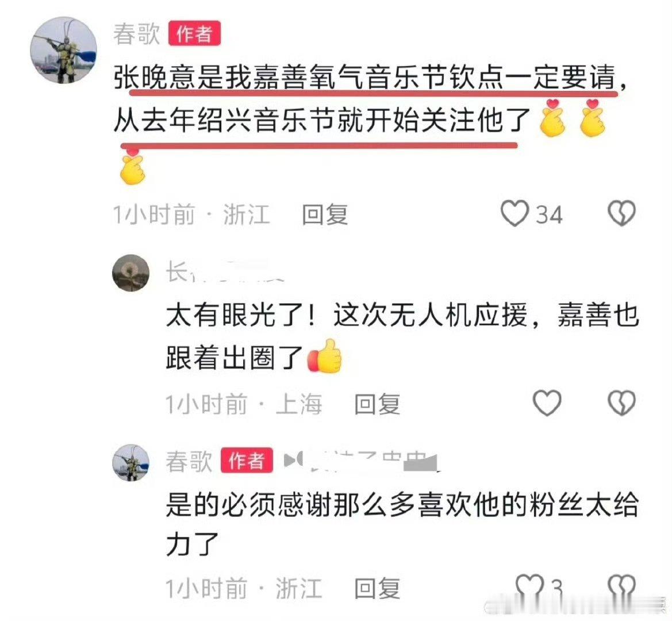Tap the 作者 badge on bottom reply
This screenshot has height=621, width=672.
247,461
